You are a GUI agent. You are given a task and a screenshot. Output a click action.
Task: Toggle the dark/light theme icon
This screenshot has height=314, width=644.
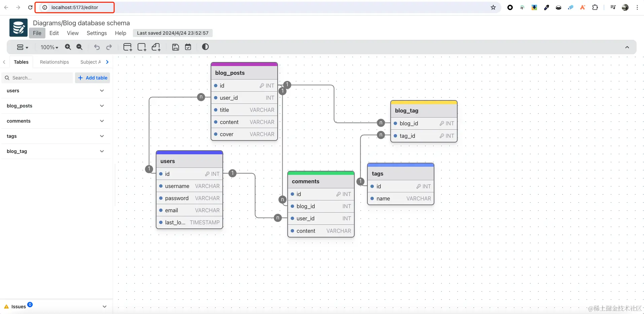pyautogui.click(x=205, y=47)
